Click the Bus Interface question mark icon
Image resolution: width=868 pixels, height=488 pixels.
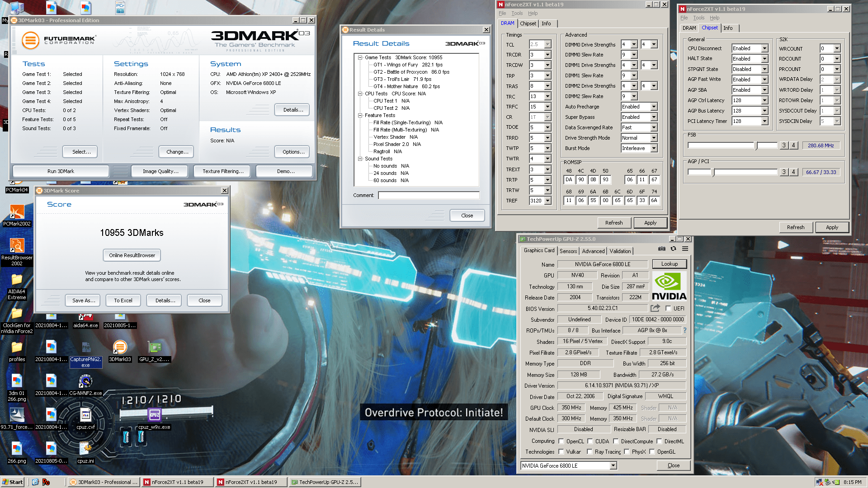[685, 330]
